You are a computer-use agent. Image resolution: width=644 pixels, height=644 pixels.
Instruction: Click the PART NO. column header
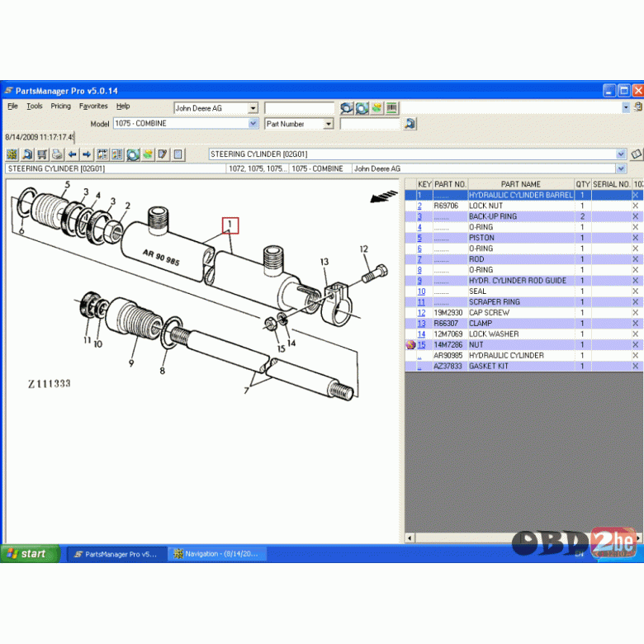coord(450,184)
